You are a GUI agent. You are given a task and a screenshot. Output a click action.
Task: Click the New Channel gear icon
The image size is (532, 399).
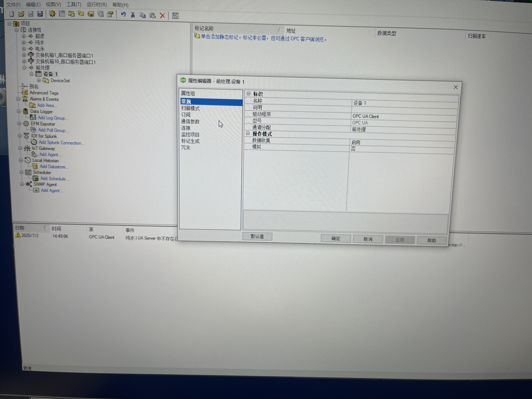[x=52, y=14]
